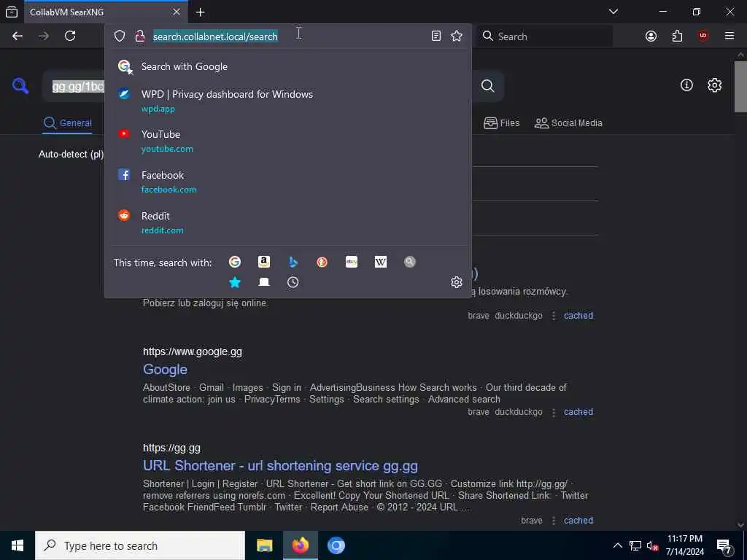Open cached link for the first result
Viewport: 747px width, 560px height.
click(x=578, y=316)
